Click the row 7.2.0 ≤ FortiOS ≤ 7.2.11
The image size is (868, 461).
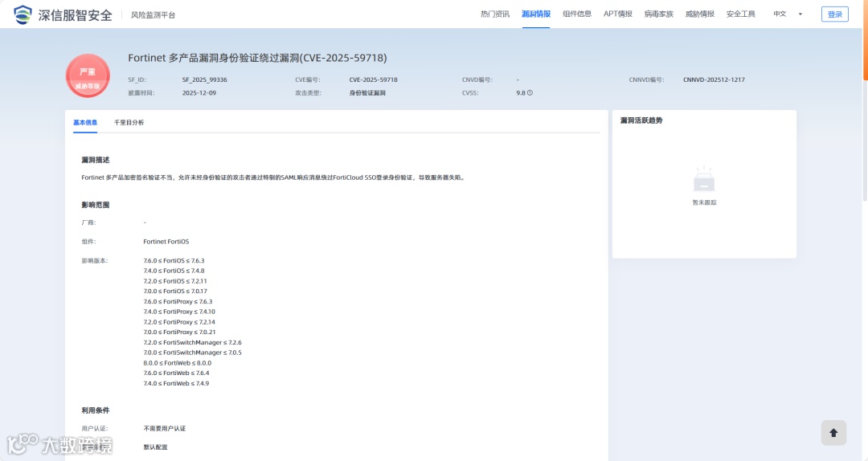[x=175, y=281]
